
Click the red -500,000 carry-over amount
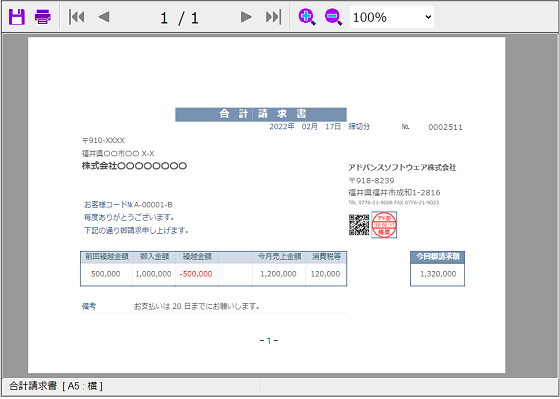(196, 274)
